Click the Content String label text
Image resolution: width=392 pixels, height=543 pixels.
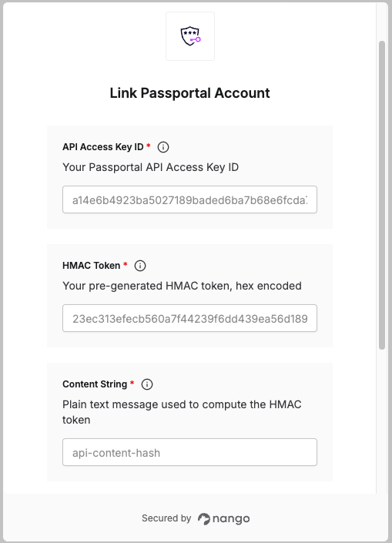pyautogui.click(x=95, y=384)
